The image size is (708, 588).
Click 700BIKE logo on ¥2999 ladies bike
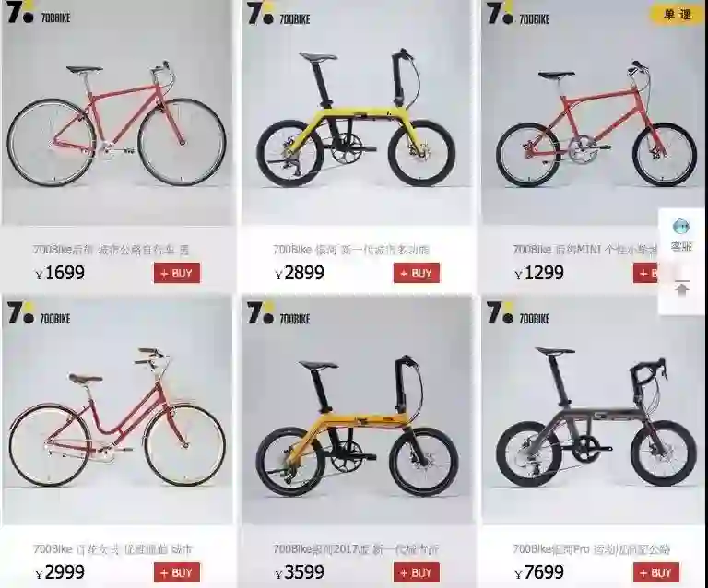tap(39, 312)
